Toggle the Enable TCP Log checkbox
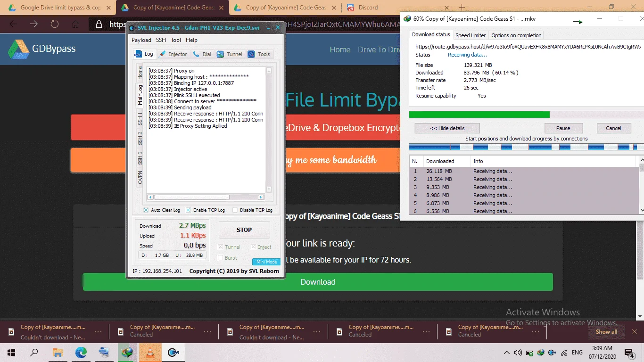This screenshot has height=362, width=644. 189,210
